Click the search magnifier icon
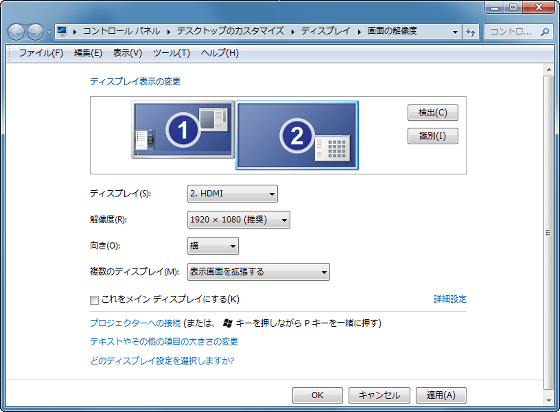The image size is (560, 412). coord(545,32)
